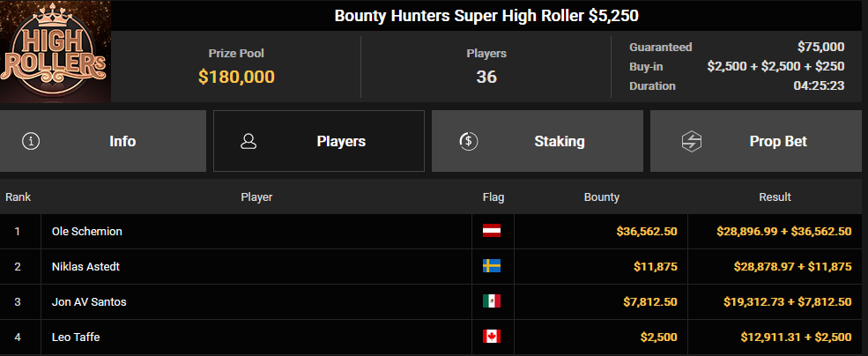Click Jon AV Santos's Mexico flag icon
This screenshot has height=356, width=868.
point(492,301)
